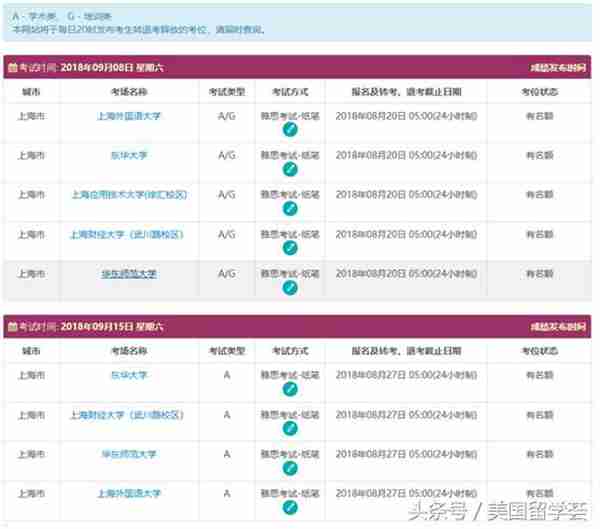
Task: Open 华东师范大学 venue link in 09月08日 section
Action: point(129,274)
